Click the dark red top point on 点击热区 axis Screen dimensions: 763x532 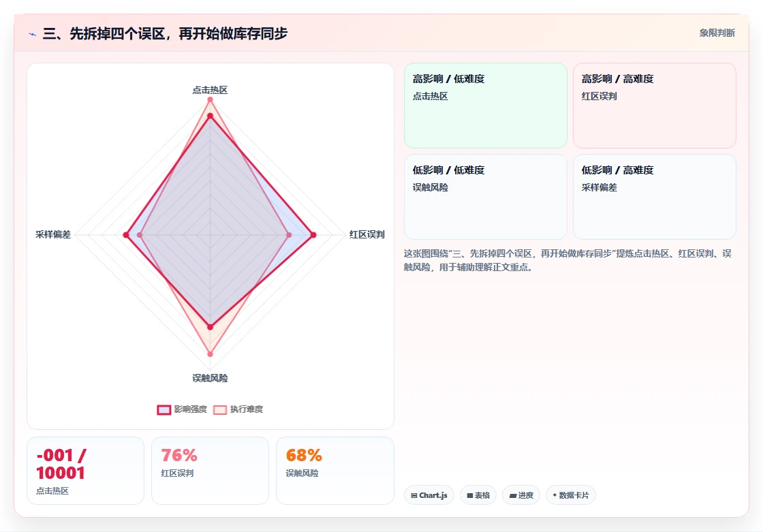click(211, 116)
